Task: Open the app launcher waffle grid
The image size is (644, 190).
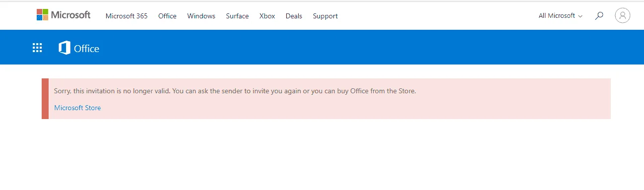Action: [x=37, y=48]
